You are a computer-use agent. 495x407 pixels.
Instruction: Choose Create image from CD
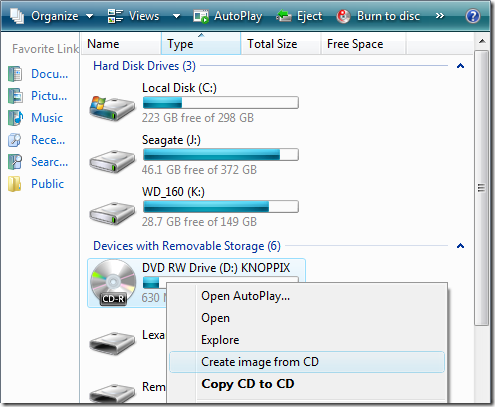coord(307,362)
